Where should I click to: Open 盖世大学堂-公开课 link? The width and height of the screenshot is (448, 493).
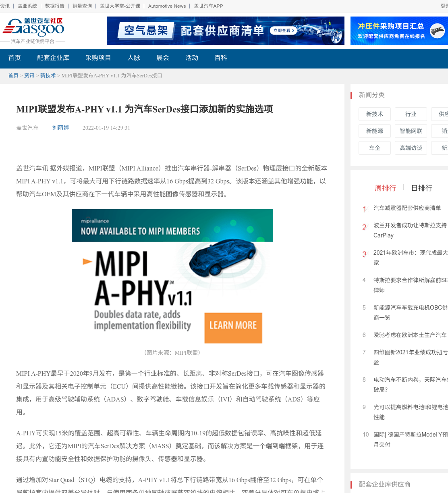[120, 6]
